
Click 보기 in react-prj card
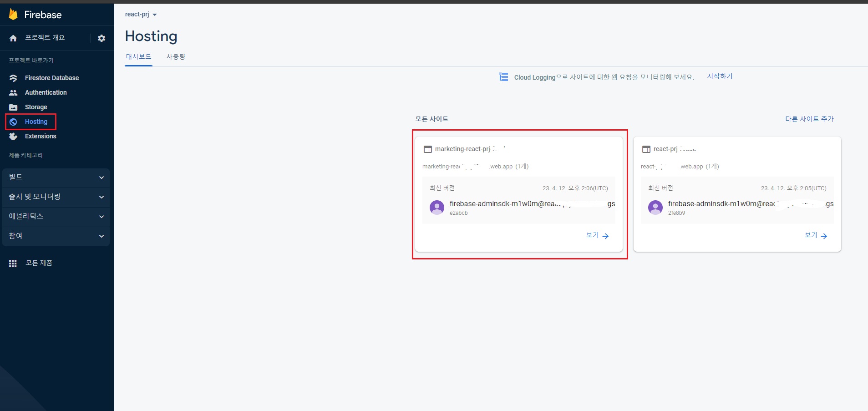tap(811, 235)
